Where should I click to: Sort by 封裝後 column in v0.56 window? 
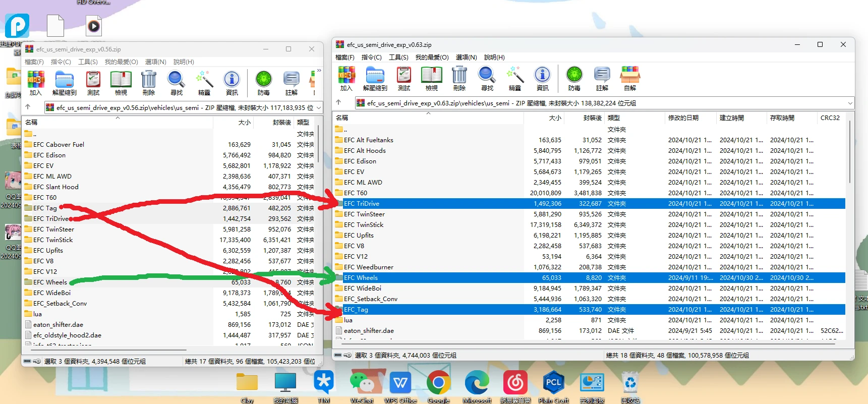pyautogui.click(x=273, y=123)
